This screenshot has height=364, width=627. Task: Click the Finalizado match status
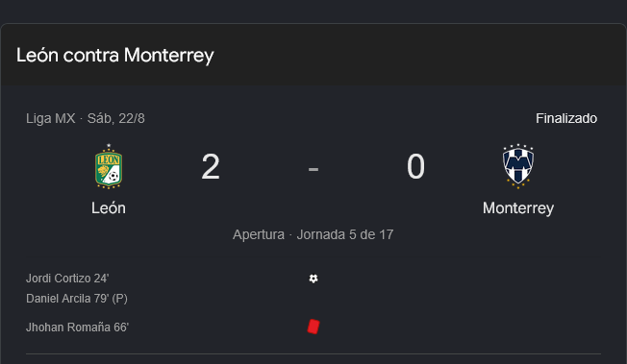[x=566, y=118]
